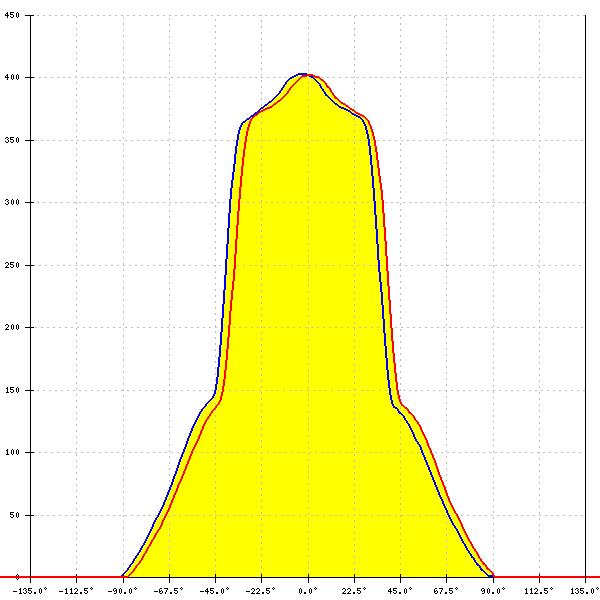Click the -90.0° label on the angle axis

tap(122, 591)
